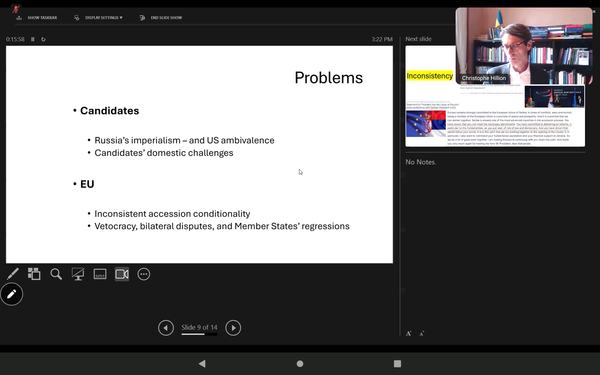Select the next slide preview thumbnail
Screen dimensions: 600x375
(x=495, y=96)
